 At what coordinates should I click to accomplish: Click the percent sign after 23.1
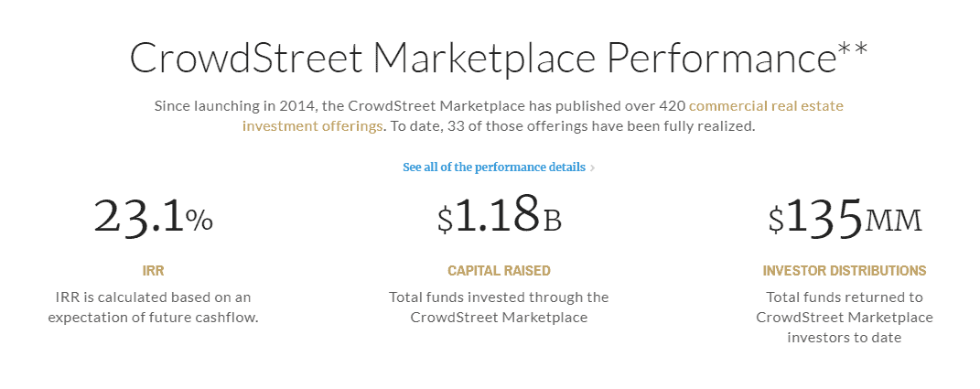pos(199,221)
